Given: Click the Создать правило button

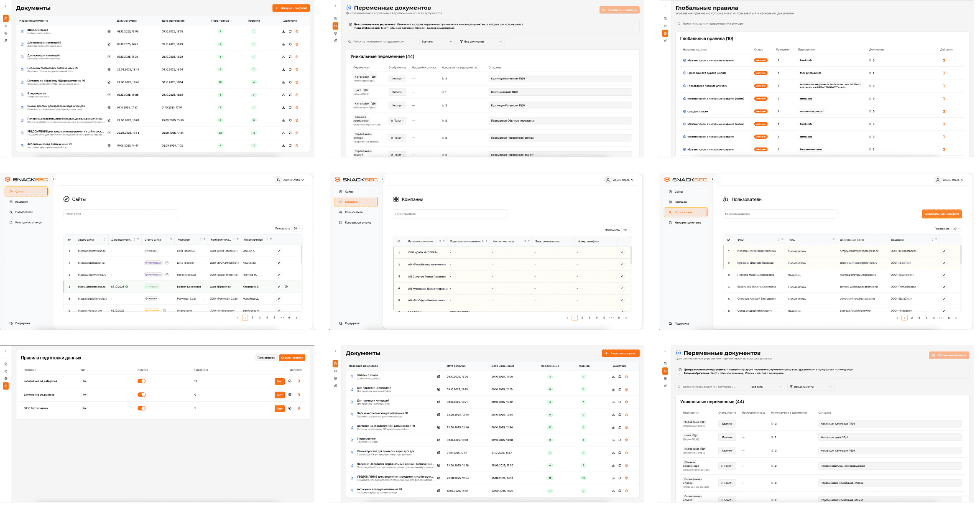Looking at the screenshot, I should coord(292,358).
